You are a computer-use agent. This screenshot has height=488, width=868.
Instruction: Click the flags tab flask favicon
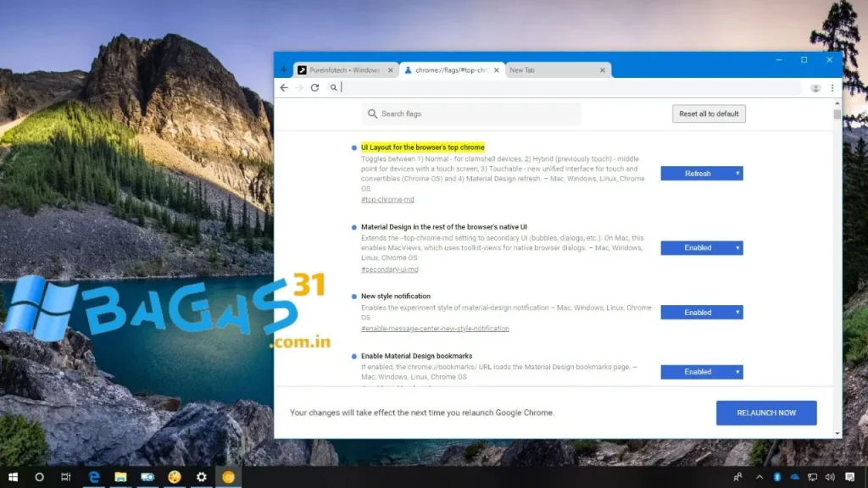tap(408, 70)
